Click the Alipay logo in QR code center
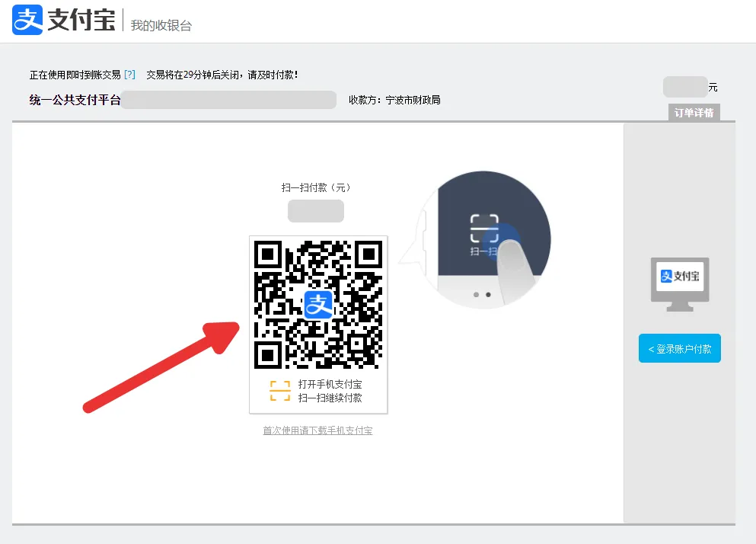 (318, 304)
